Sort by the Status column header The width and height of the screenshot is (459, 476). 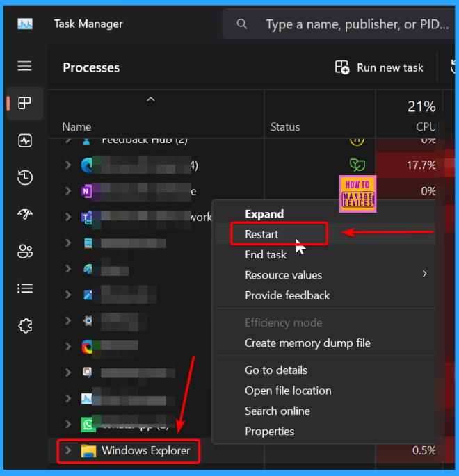285,127
